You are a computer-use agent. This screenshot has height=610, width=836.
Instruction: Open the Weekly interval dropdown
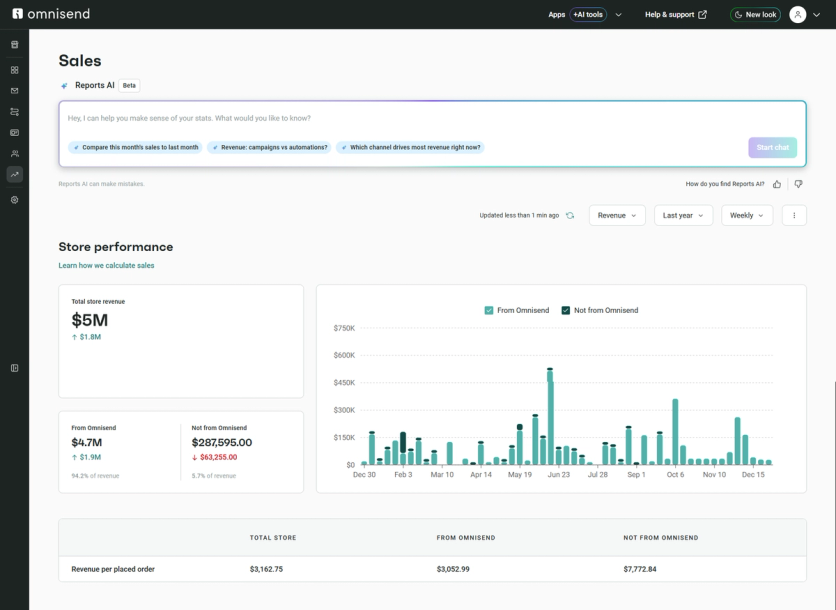click(746, 215)
